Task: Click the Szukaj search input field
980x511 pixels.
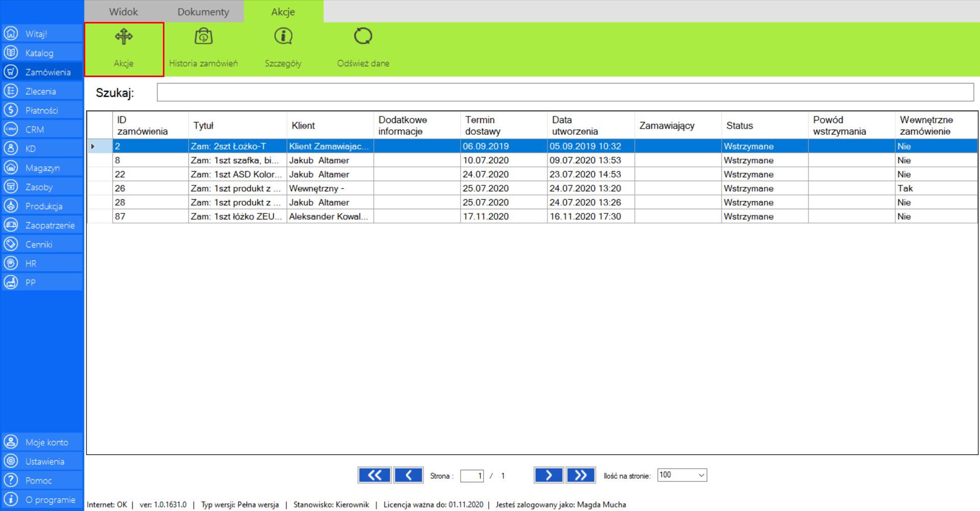Action: click(x=565, y=92)
